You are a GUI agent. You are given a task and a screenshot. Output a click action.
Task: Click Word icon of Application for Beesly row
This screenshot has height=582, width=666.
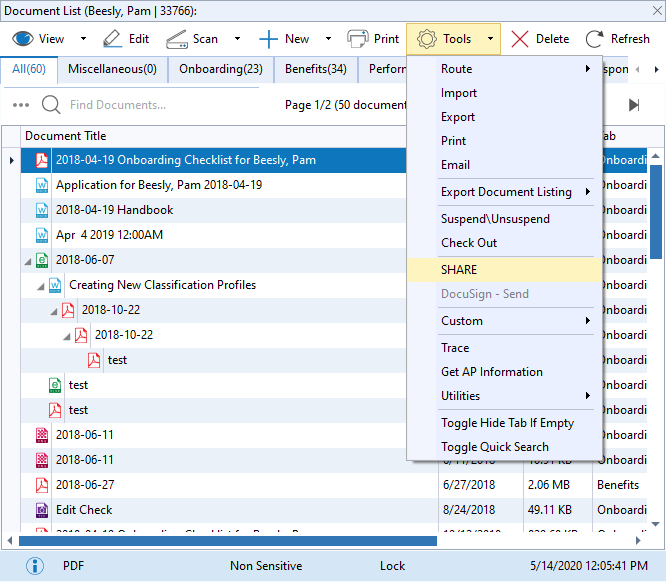pyautogui.click(x=42, y=185)
